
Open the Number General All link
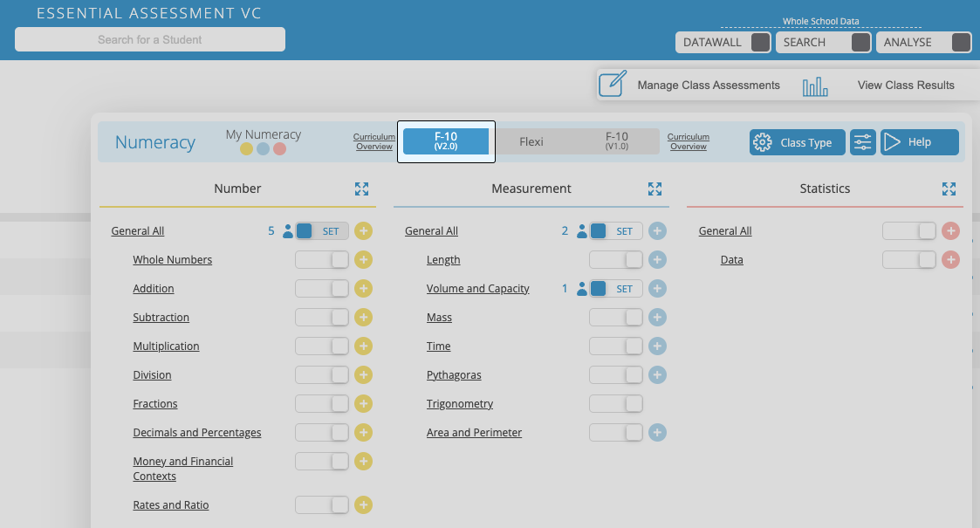(x=138, y=230)
